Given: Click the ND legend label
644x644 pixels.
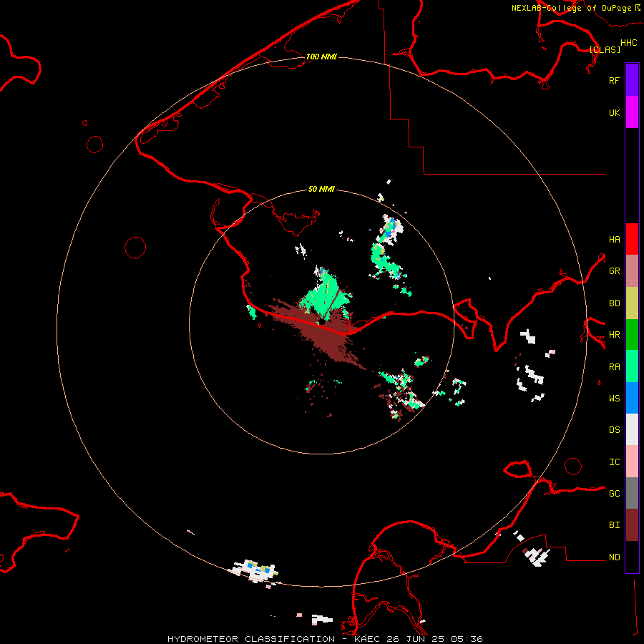Looking at the screenshot, I should point(614,557).
